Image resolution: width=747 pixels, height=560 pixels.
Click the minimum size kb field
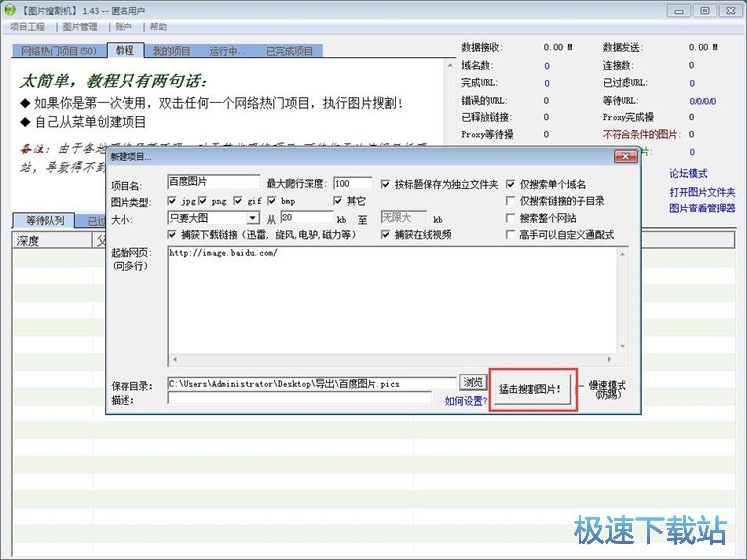tap(307, 218)
